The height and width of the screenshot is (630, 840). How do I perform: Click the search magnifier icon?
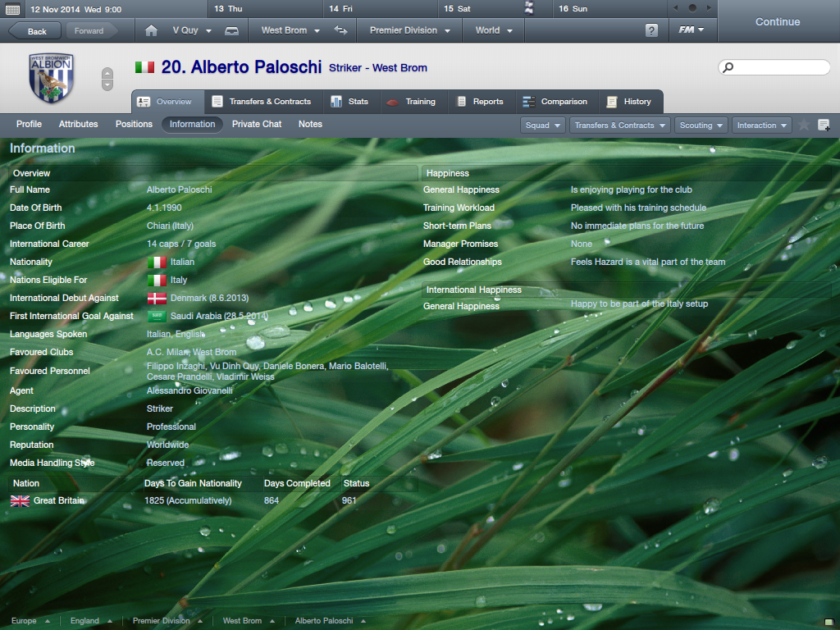point(728,67)
